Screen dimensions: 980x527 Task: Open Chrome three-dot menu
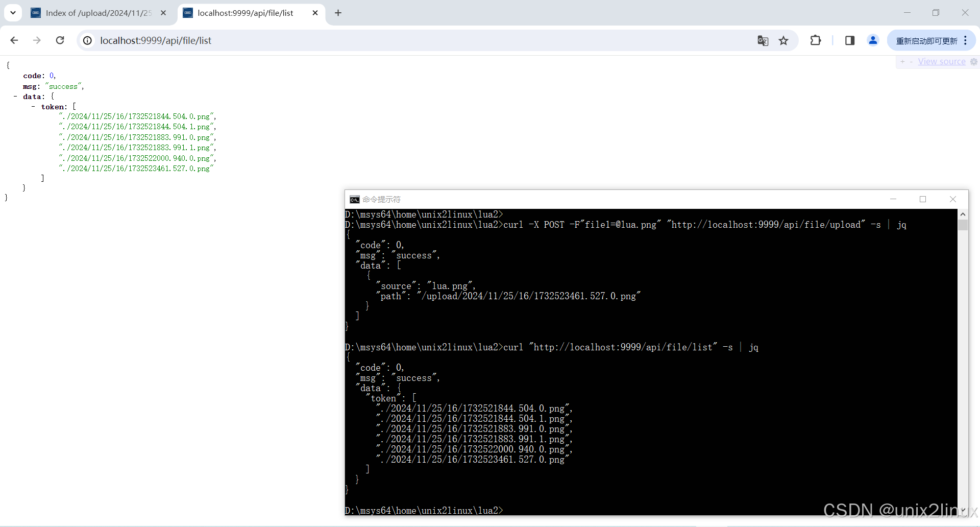point(966,40)
